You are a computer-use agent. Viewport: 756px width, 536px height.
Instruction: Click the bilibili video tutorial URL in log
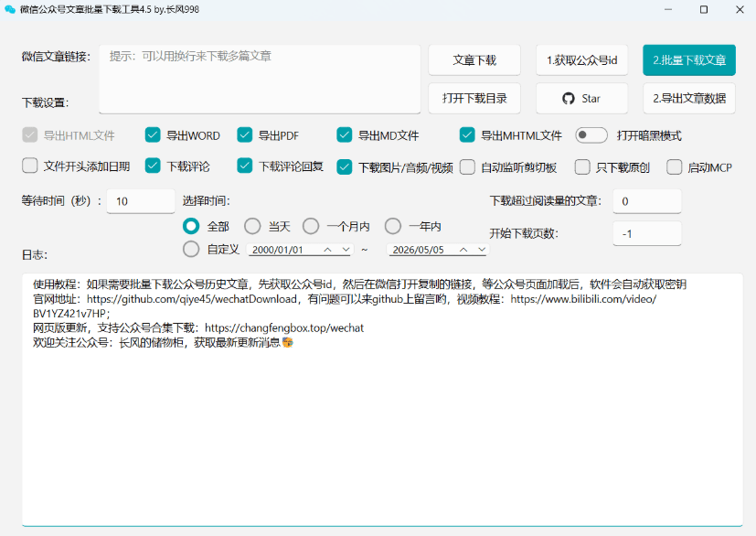(x=583, y=299)
